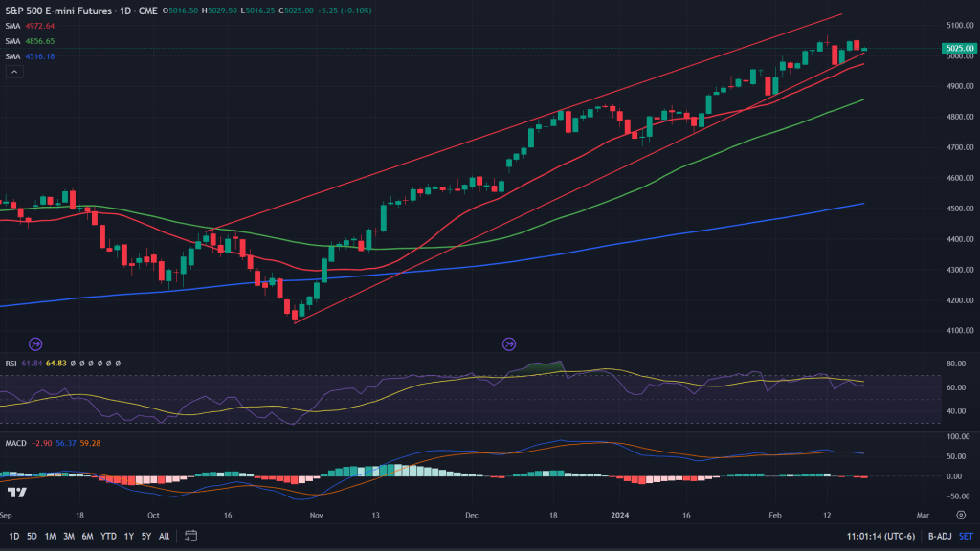Screen dimensions: 980x551
Task: Switch to the 5D range
Action: (x=33, y=536)
